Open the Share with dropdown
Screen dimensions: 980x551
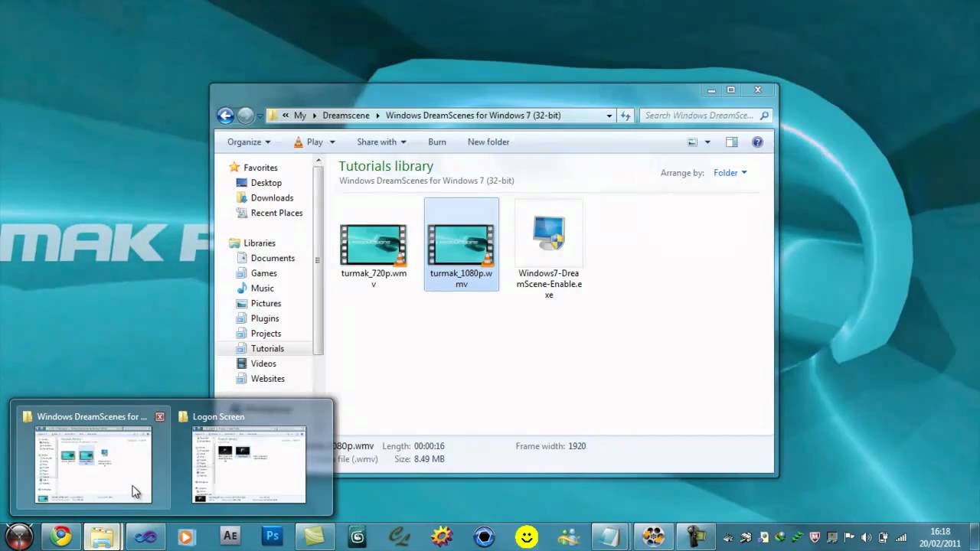(381, 142)
